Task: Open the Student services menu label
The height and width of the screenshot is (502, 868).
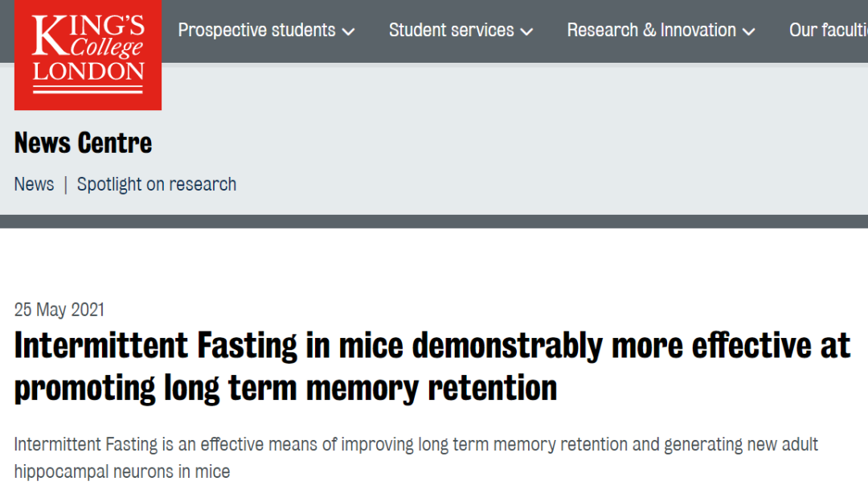Action: tap(451, 30)
